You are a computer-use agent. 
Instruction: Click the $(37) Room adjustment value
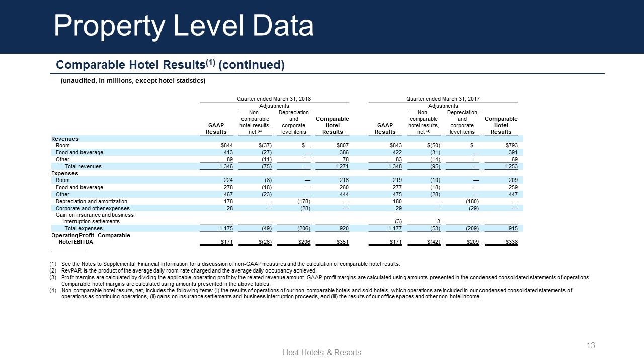[264, 146]
